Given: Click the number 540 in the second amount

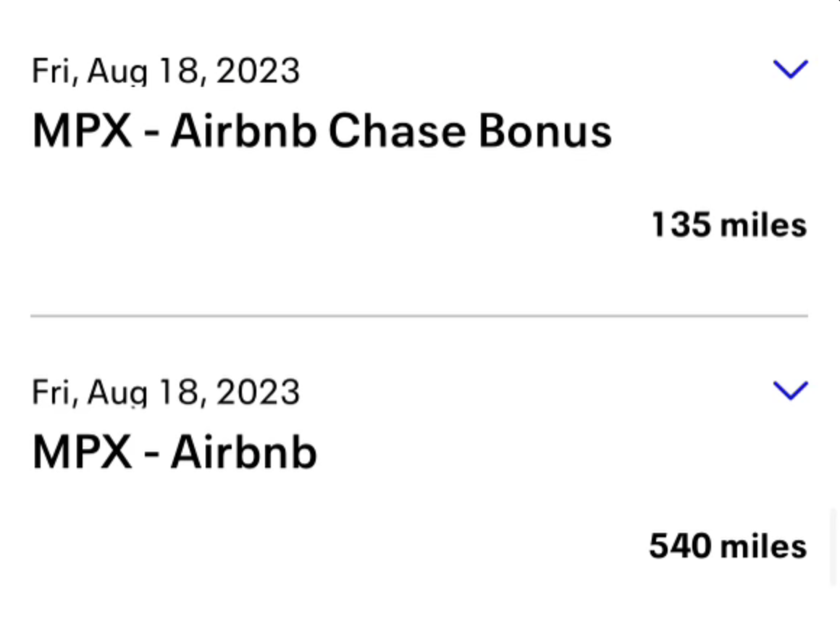Looking at the screenshot, I should tap(679, 546).
